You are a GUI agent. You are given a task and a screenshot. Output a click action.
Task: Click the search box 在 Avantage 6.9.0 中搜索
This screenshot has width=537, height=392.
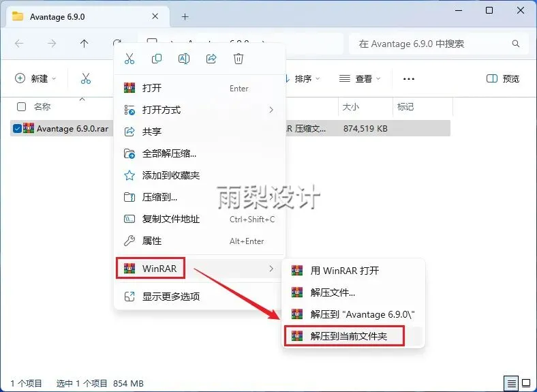click(x=438, y=44)
